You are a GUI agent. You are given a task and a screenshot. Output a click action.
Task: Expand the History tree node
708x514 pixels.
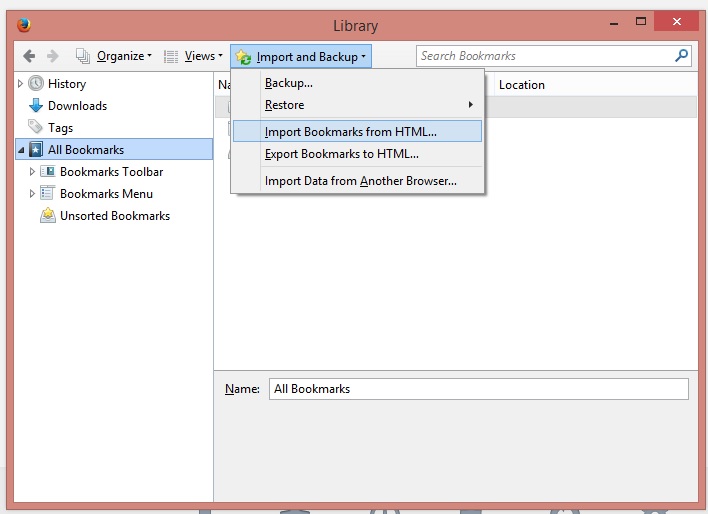click(x=20, y=84)
